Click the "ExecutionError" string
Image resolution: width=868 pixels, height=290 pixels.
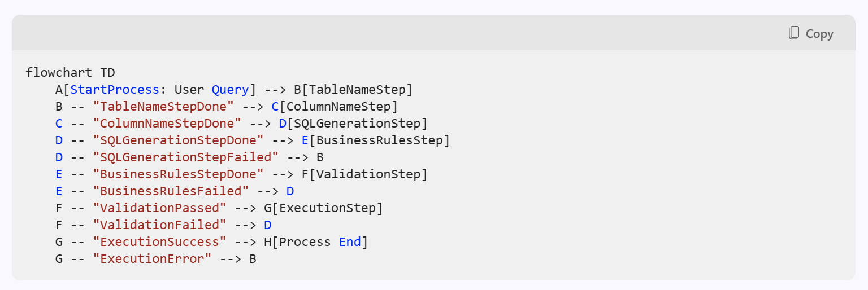152,258
